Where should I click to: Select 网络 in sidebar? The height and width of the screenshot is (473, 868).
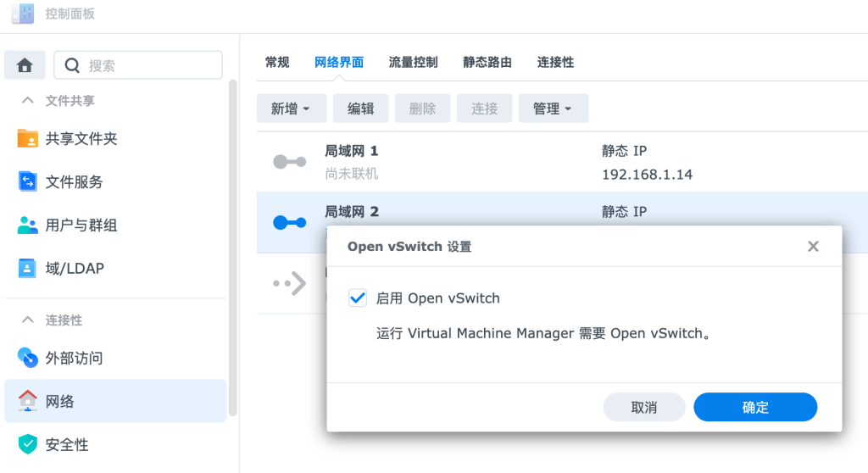pyautogui.click(x=115, y=400)
